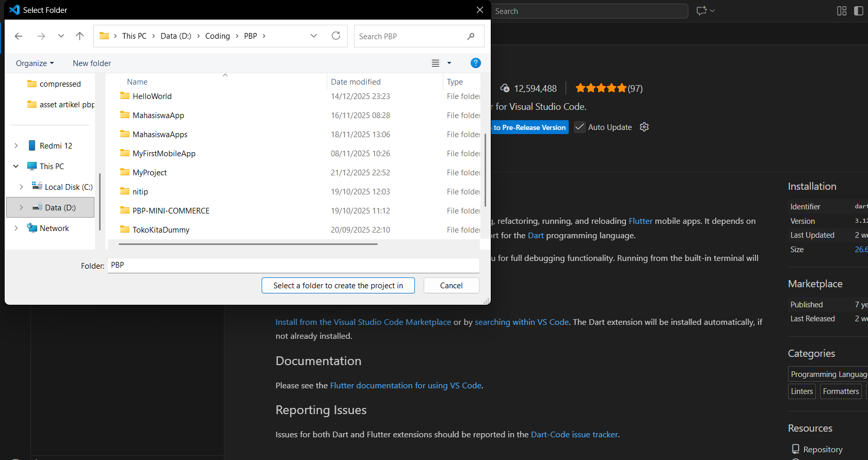
Task: Open the Organize menu
Action: coord(35,63)
